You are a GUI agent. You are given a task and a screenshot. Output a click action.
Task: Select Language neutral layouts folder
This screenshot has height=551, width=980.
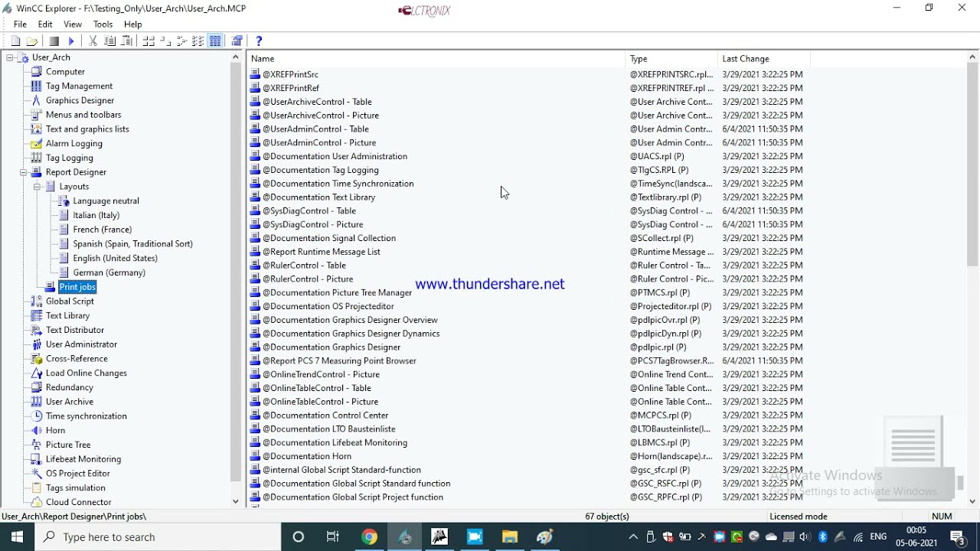[x=106, y=201]
